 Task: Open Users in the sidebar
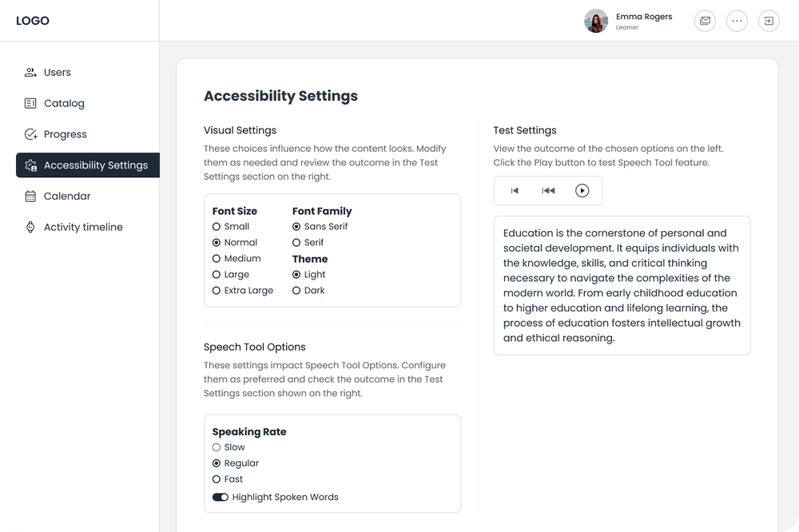[57, 73]
